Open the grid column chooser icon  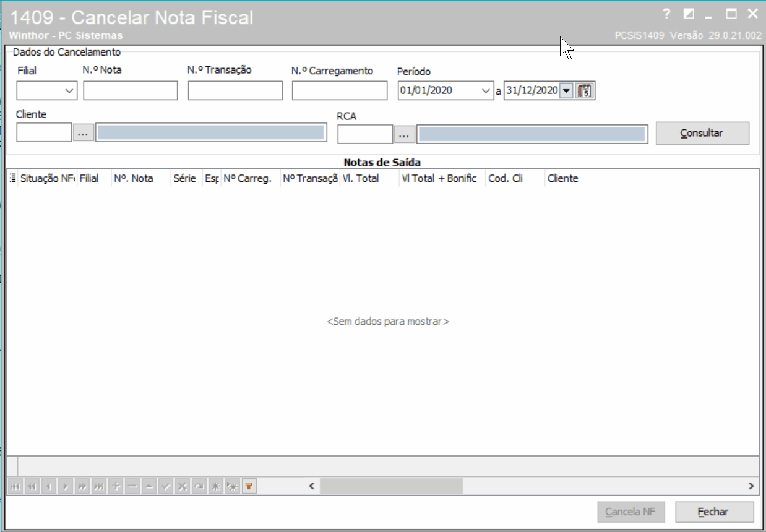[x=13, y=178]
